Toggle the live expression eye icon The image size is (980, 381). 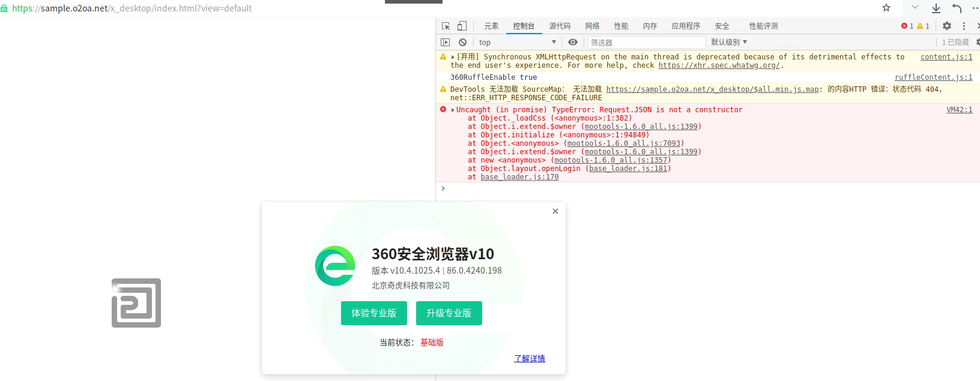pos(573,42)
